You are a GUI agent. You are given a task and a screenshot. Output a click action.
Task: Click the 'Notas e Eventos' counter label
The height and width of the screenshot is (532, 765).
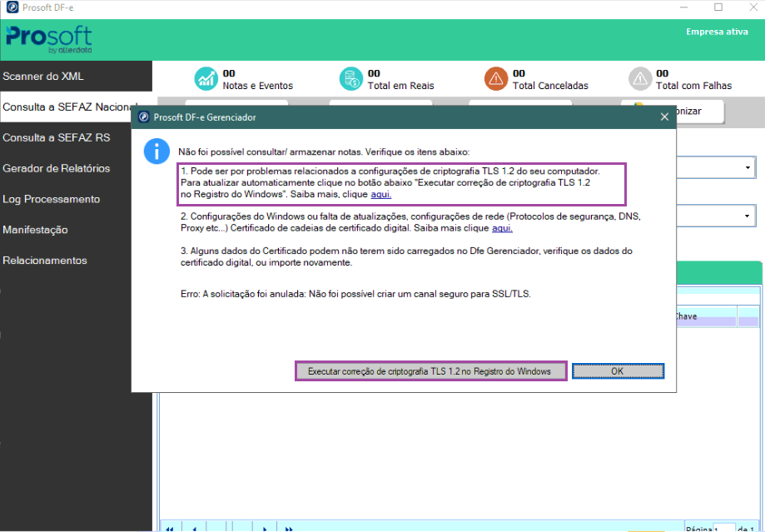[x=257, y=86]
